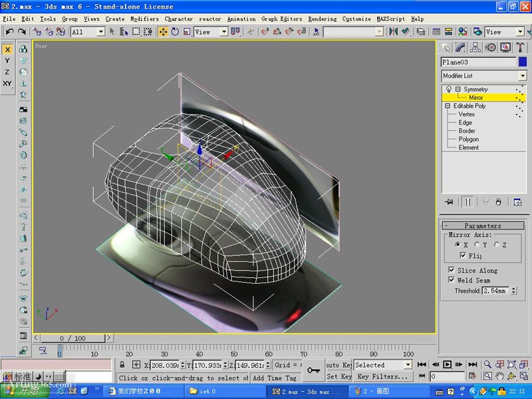Disable the Weld Seam checkbox
The image size is (532, 399).
(x=452, y=281)
